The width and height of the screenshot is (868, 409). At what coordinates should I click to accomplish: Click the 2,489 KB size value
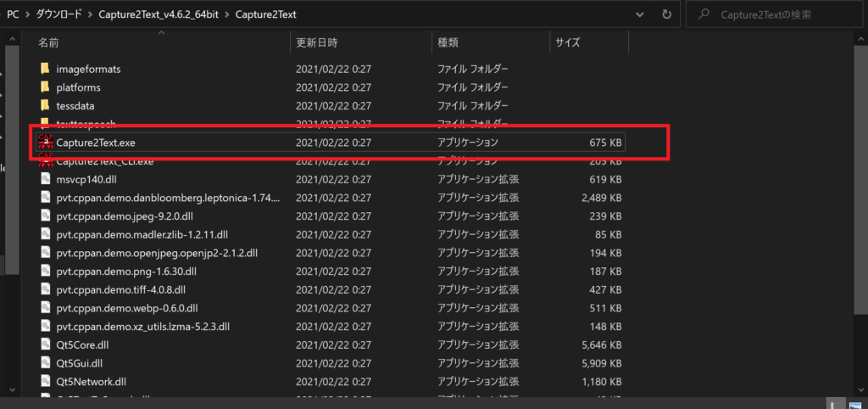(602, 198)
